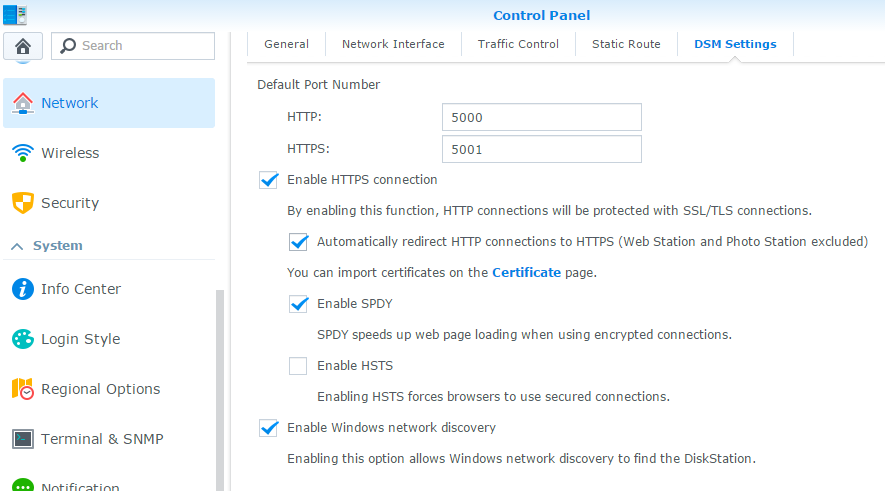Open Info Center via the info icon

[x=22, y=289]
